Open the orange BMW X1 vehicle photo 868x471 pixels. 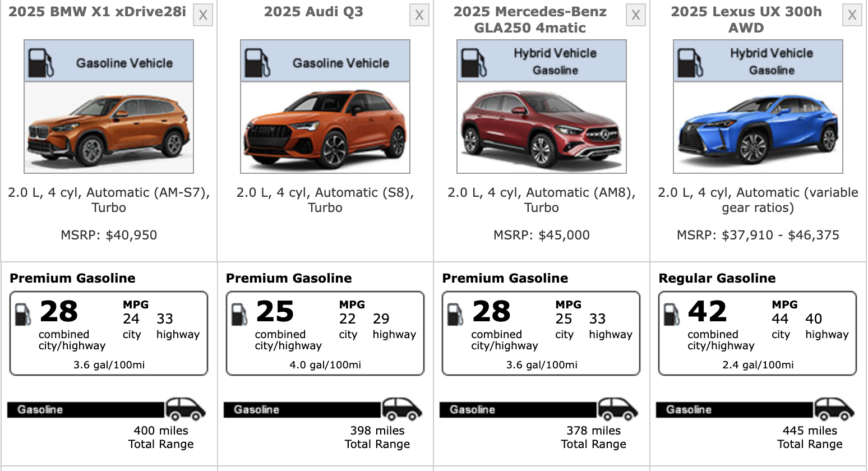coord(109,128)
